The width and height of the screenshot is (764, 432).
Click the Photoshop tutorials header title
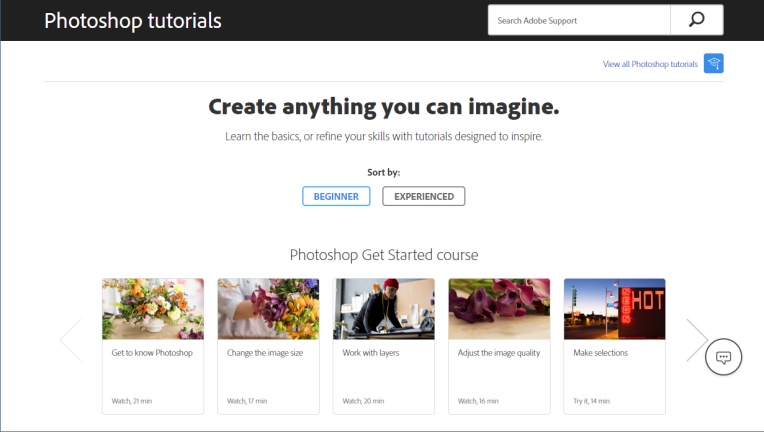point(133,21)
